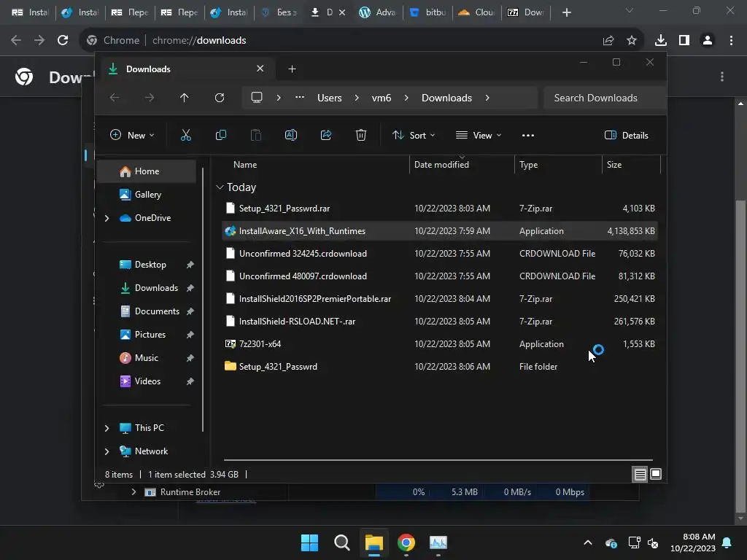Navigate back in File Explorer
This screenshot has height=560, width=747.
115,98
